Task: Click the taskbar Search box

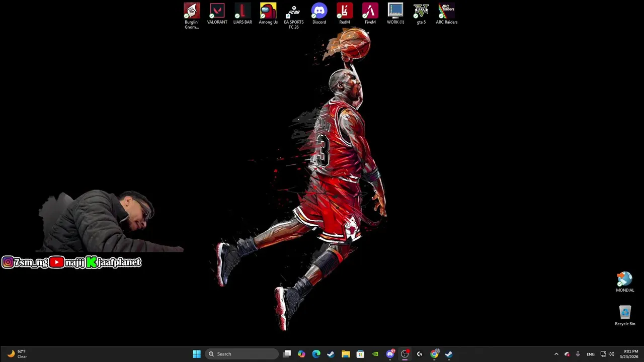Action: (242, 354)
